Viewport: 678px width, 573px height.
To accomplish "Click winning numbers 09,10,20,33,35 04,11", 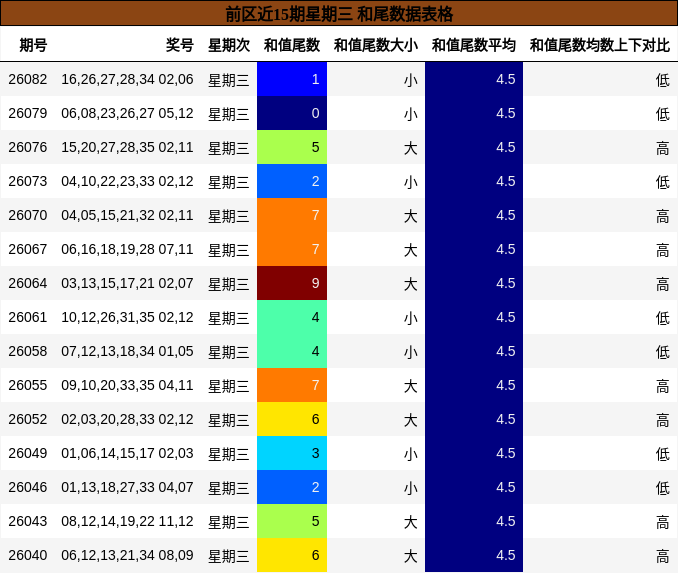I will [x=127, y=385].
